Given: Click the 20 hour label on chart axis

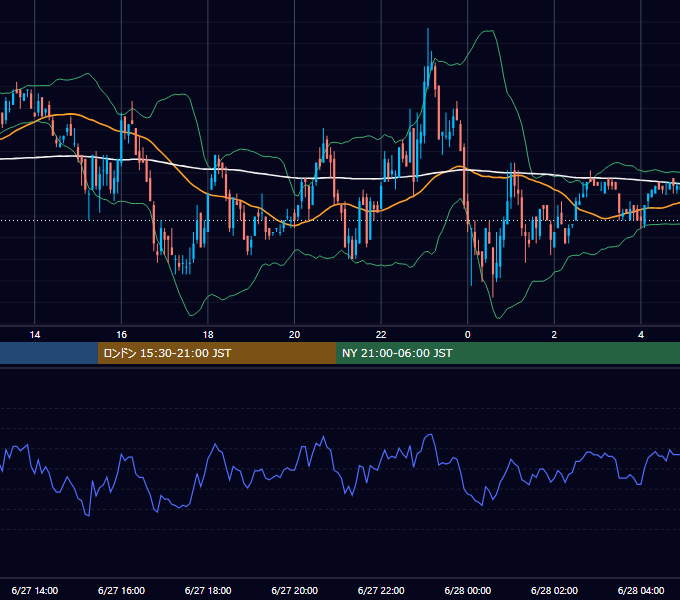Looking at the screenshot, I should coord(294,335).
